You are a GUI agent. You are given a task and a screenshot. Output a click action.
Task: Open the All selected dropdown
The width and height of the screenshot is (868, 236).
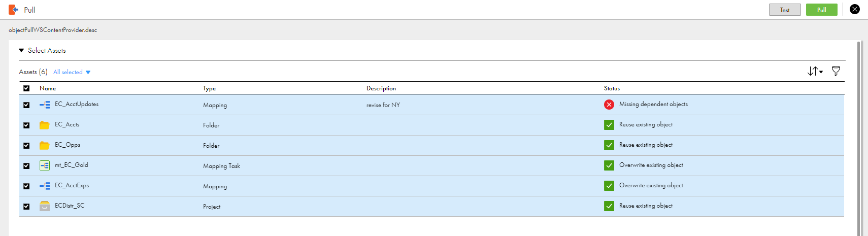pos(72,72)
